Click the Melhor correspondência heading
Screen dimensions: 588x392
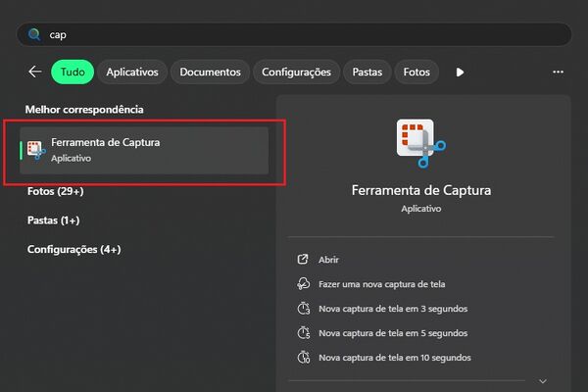[x=84, y=110]
